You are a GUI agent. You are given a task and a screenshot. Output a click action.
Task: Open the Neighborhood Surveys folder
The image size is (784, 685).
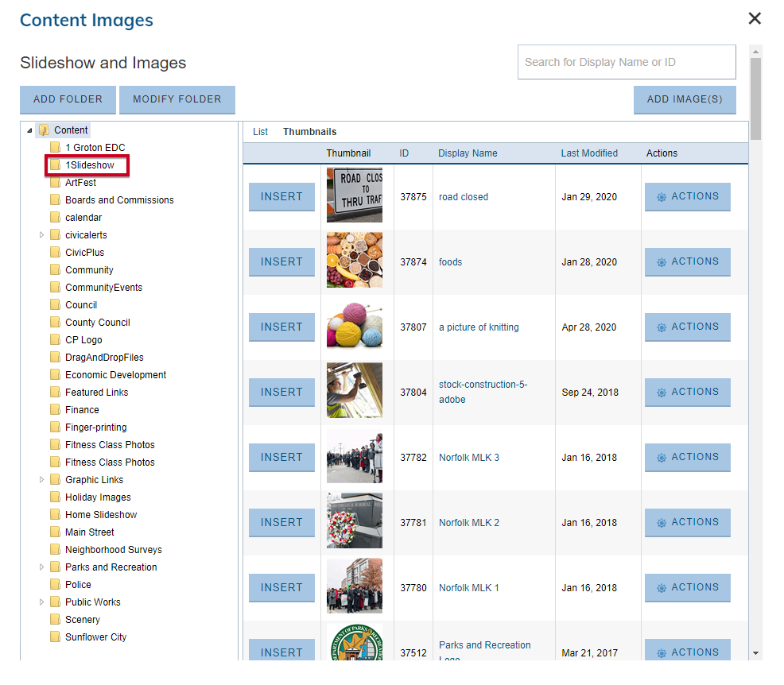pos(114,550)
